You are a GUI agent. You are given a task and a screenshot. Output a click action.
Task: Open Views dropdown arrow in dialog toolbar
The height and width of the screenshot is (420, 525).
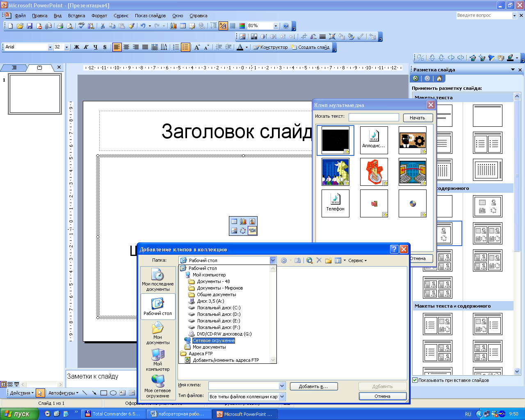pos(345,260)
